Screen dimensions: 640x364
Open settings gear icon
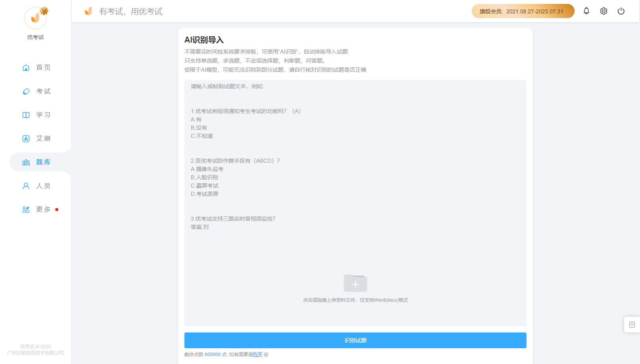click(x=604, y=11)
